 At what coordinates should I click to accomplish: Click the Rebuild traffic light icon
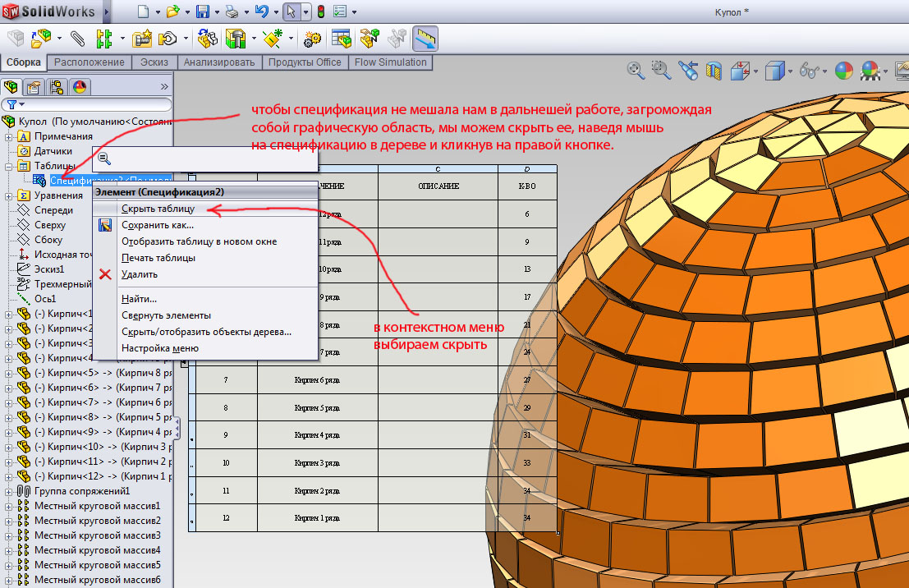320,12
